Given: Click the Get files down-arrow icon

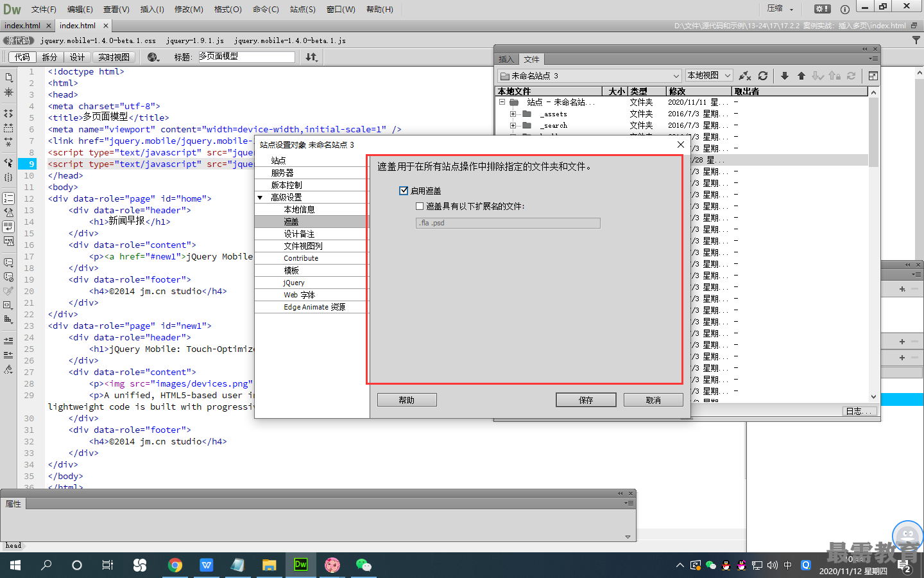Looking at the screenshot, I should (x=785, y=76).
